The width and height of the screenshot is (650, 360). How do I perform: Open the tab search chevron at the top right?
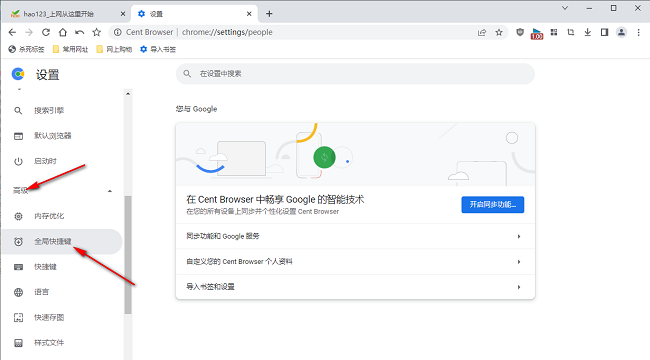pos(565,8)
